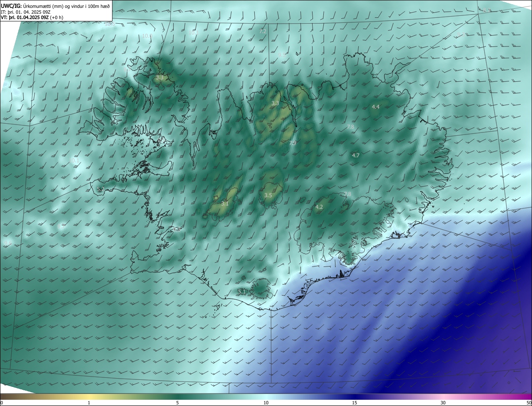The image size is (532, 406).
Task: Click the 5.1 value label near south coast
Action: (241, 291)
